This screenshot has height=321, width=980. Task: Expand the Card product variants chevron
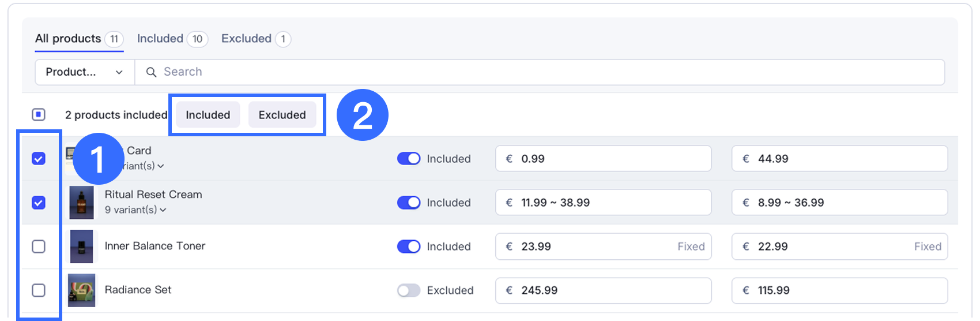161,166
